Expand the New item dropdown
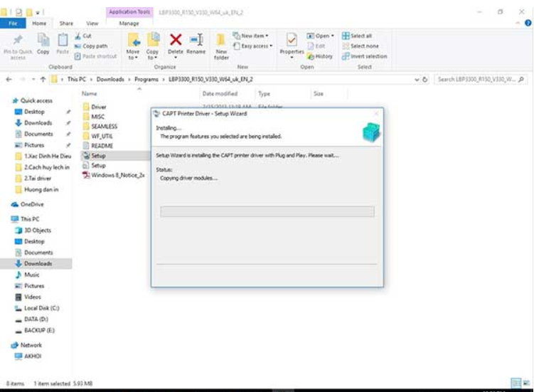The height and width of the screenshot is (392, 534). tap(253, 36)
